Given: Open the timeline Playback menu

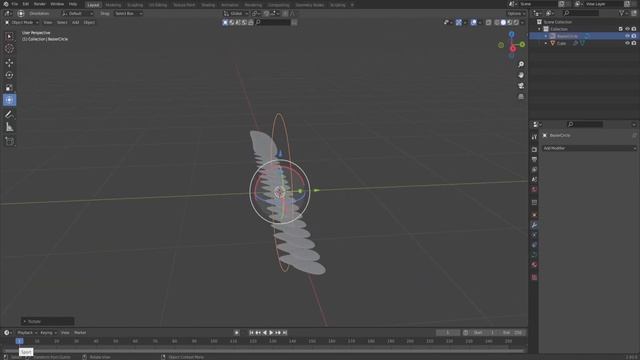Looking at the screenshot, I should tap(26, 333).
